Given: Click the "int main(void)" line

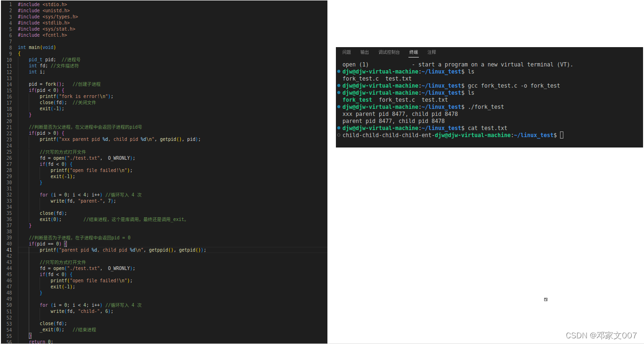Looking at the screenshot, I should 37,48.
